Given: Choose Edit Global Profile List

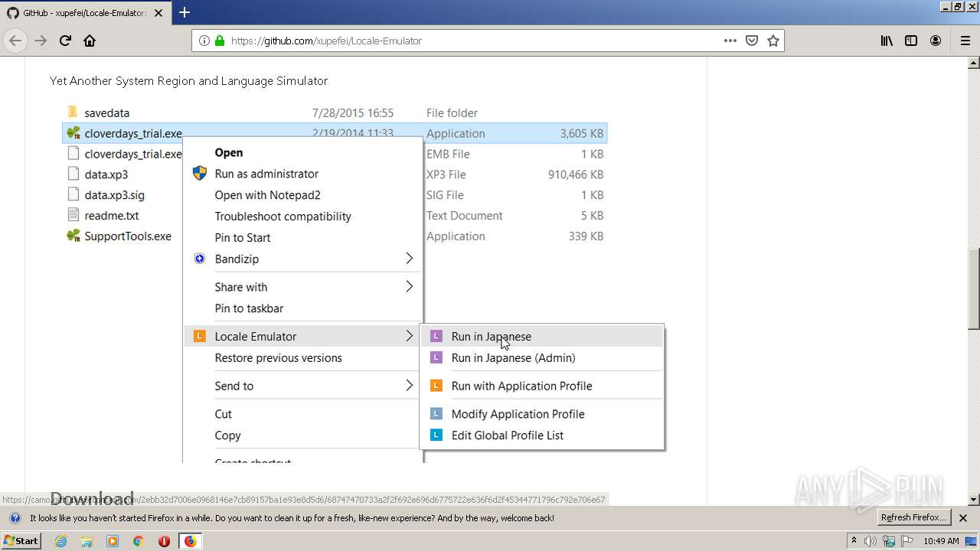Looking at the screenshot, I should tap(541, 435).
